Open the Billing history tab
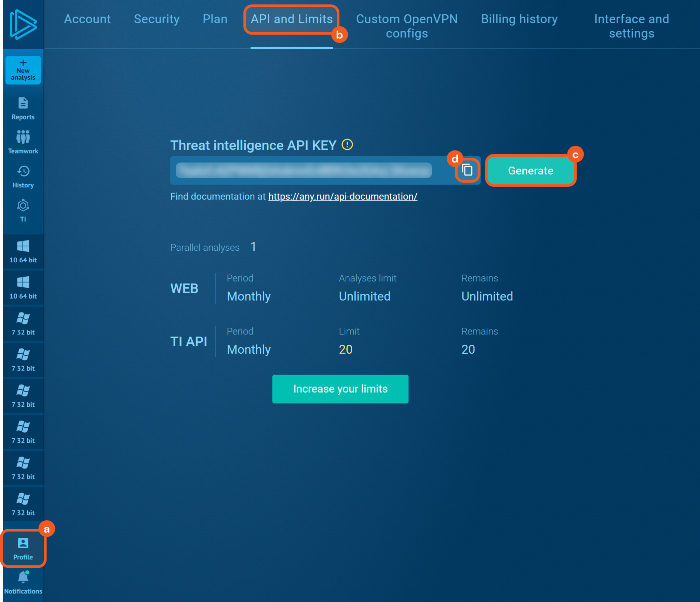Image resolution: width=700 pixels, height=602 pixels. click(x=519, y=19)
